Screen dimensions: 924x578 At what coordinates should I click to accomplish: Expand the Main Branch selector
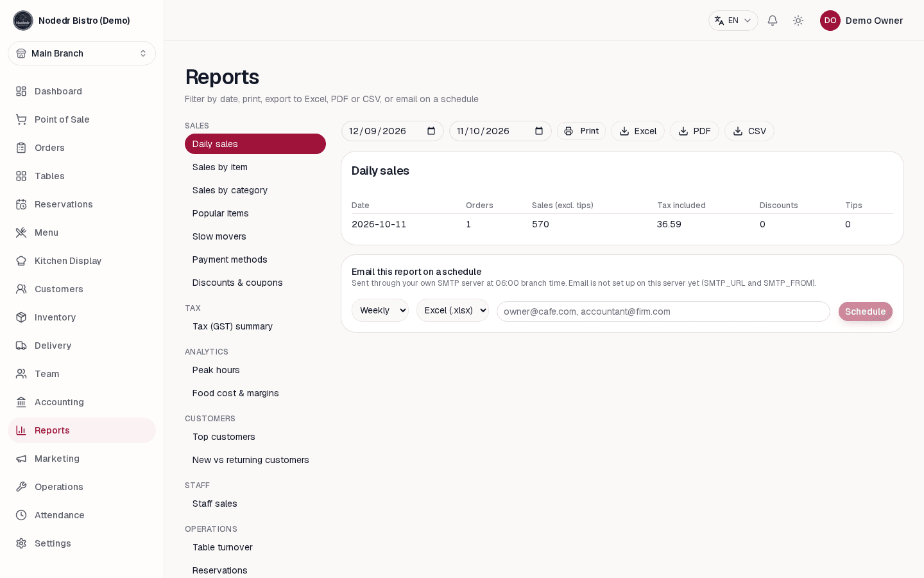click(82, 53)
